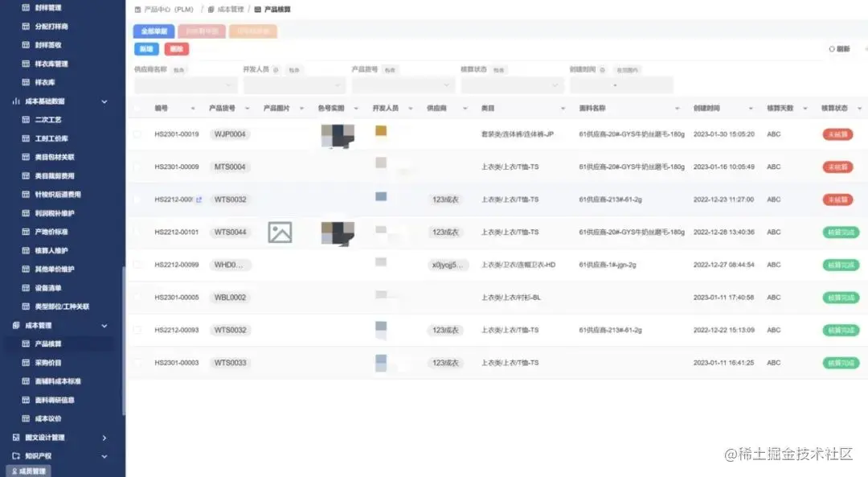Viewport: 868px width, 477px height.
Task: Click the 成本议价 sidebar icon
Action: point(26,418)
